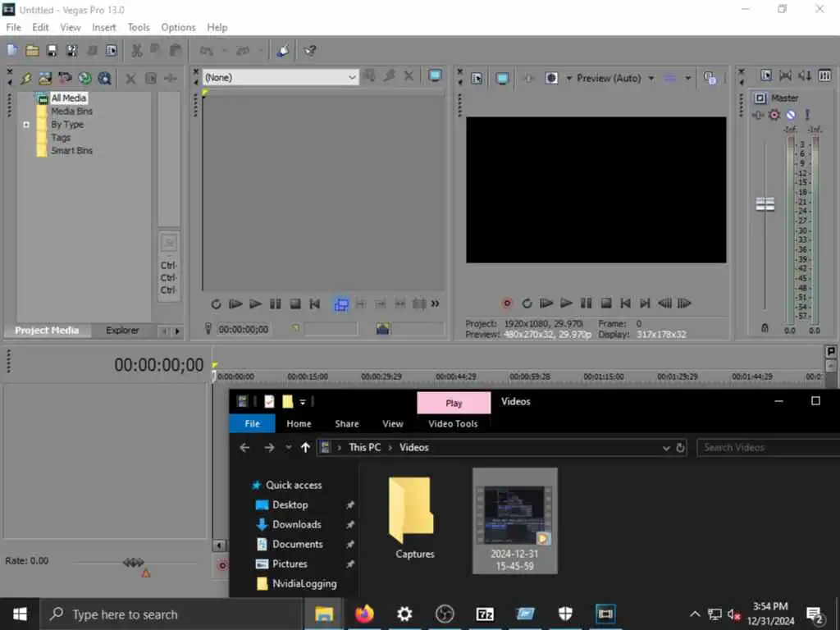Image resolution: width=840 pixels, height=630 pixels.
Task: Toggle preview on external monitor icon
Action: pos(502,78)
